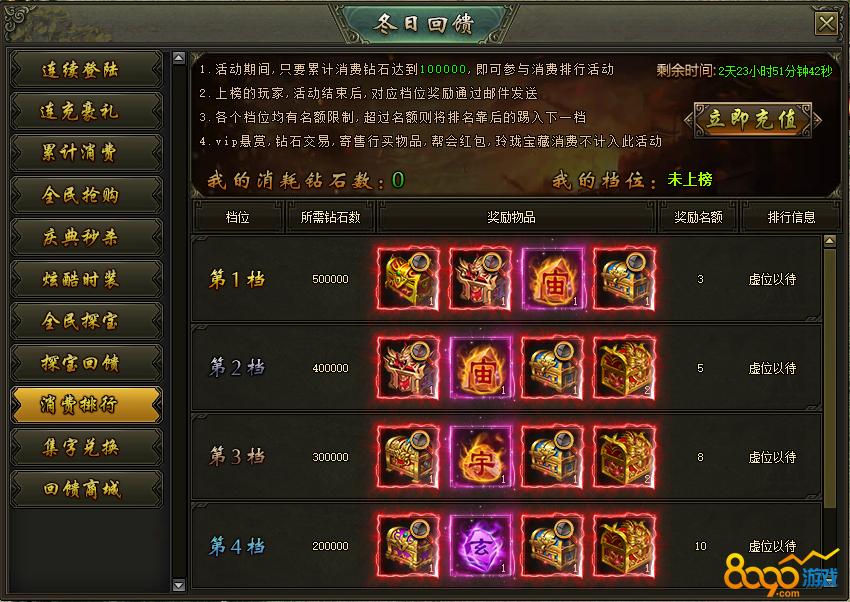This screenshot has width=850, height=602.
Task: Click the golden treasure chest in tier 1 row
Action: [408, 279]
